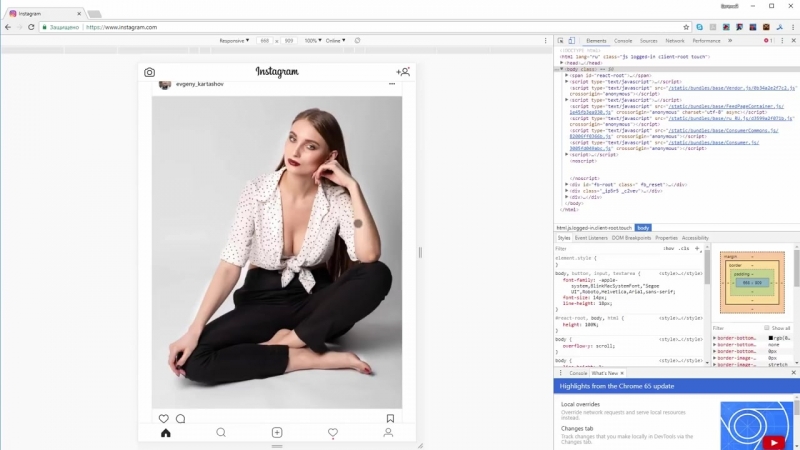Image resolution: width=800 pixels, height=450 pixels.
Task: Open comments with the speech bubble icon
Action: (181, 418)
